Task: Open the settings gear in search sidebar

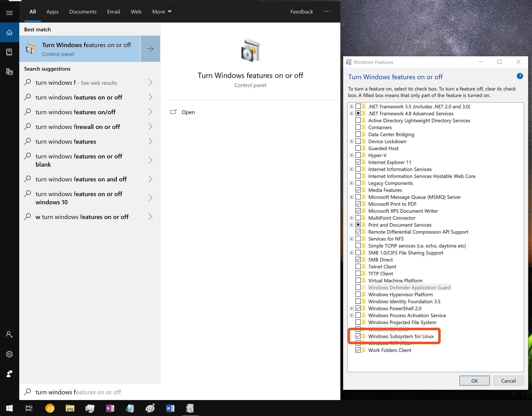Action: pos(9,354)
